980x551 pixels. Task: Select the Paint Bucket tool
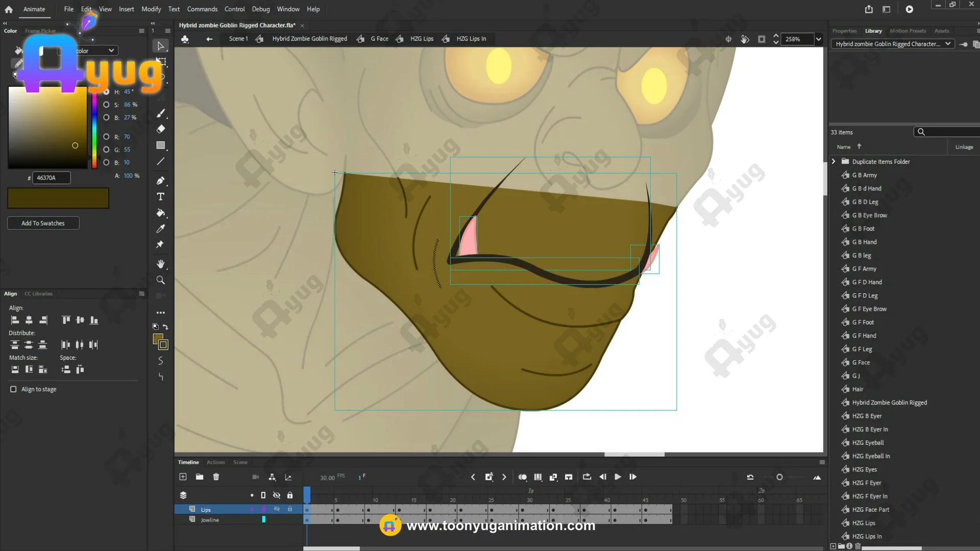click(160, 213)
